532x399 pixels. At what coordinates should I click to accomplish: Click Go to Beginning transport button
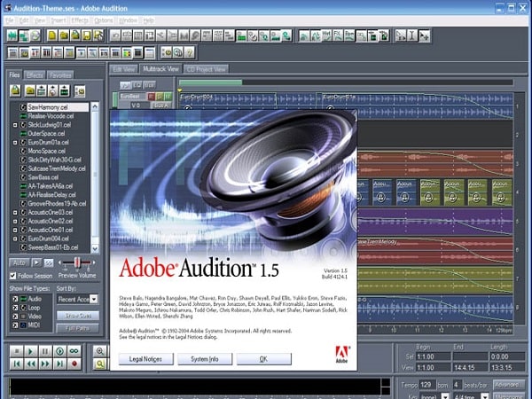[16, 364]
